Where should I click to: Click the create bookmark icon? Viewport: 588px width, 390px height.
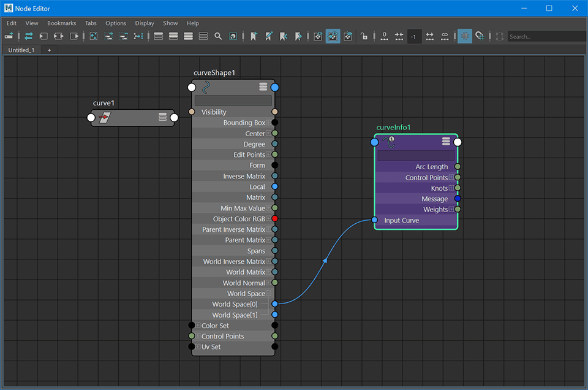tap(254, 37)
